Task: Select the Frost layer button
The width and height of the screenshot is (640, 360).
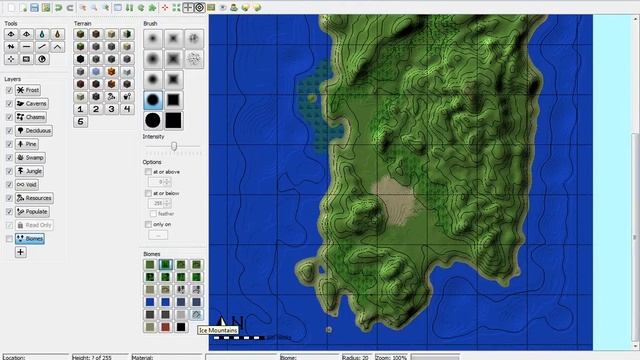Action: pos(28,90)
